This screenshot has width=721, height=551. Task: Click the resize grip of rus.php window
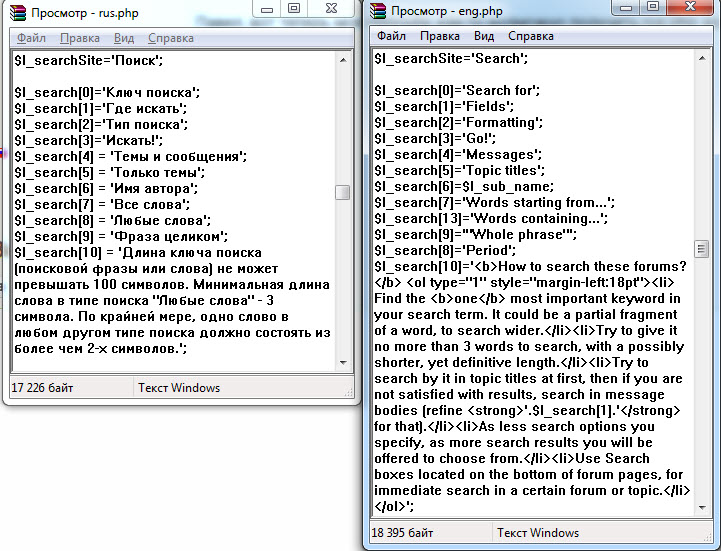(x=349, y=392)
